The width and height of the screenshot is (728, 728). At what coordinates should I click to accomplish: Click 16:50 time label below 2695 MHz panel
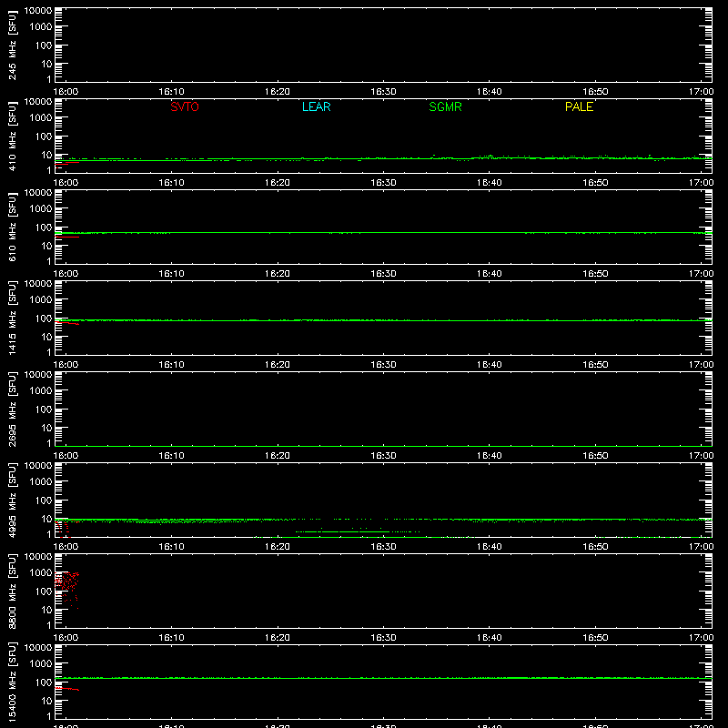click(x=595, y=456)
